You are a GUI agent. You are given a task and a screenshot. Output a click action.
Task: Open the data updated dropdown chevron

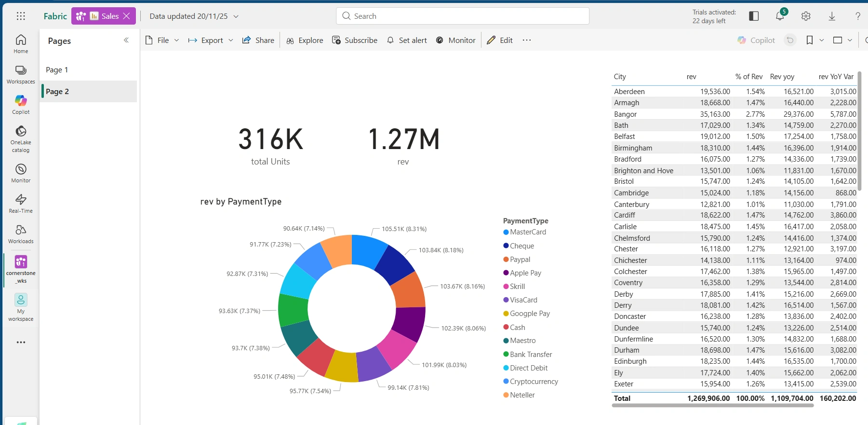pyautogui.click(x=236, y=16)
